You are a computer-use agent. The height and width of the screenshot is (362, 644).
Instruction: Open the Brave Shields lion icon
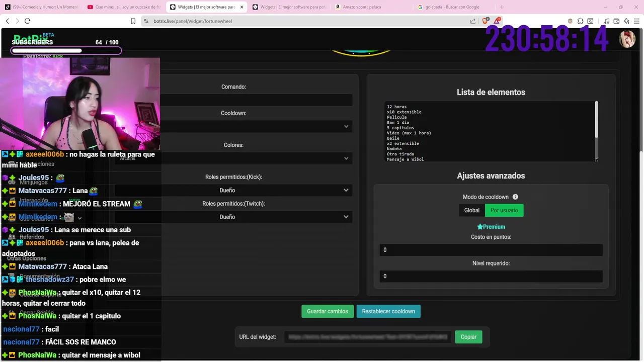pos(486,21)
